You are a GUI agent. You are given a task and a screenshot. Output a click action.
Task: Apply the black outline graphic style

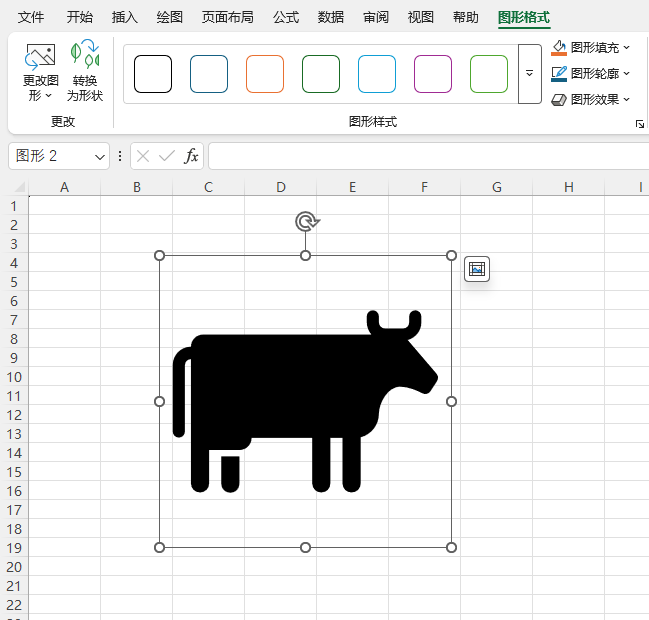(153, 74)
